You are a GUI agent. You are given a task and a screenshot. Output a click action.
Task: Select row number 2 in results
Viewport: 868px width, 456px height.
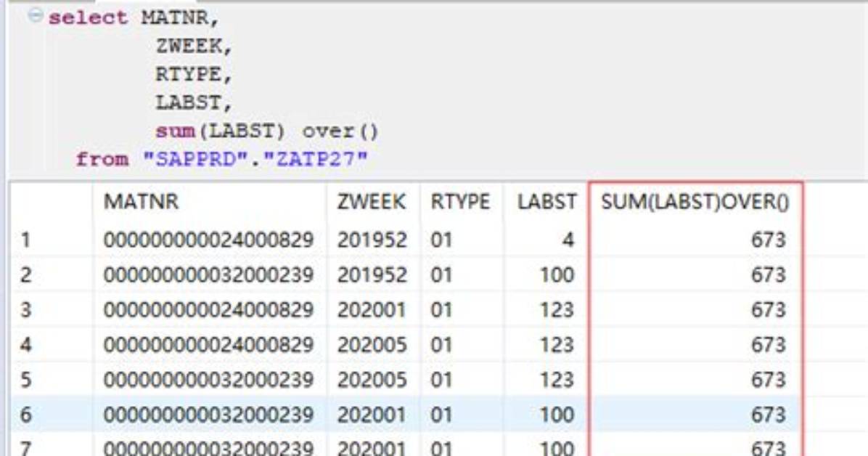point(25,274)
